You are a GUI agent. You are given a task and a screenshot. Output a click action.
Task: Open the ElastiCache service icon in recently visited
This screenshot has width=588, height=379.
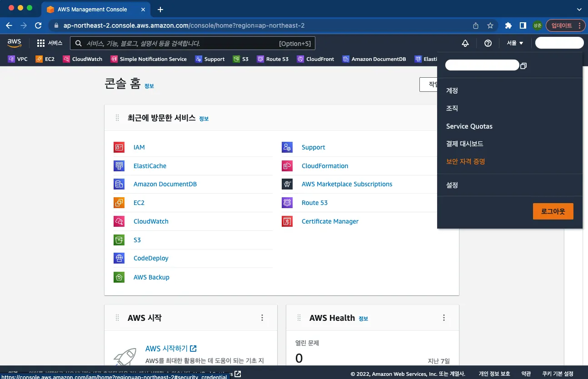tap(119, 166)
